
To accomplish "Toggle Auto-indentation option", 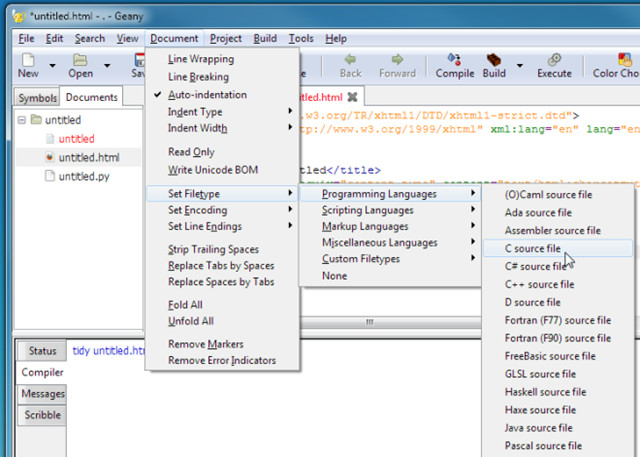I will tap(222, 95).
